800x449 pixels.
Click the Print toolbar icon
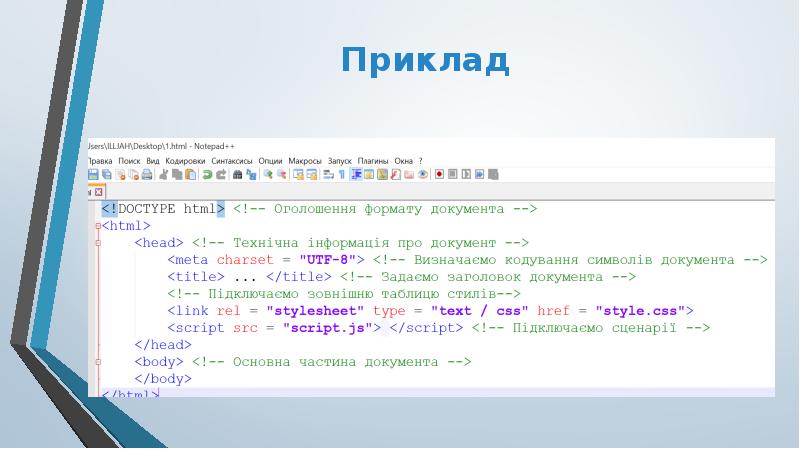pyautogui.click(x=147, y=174)
